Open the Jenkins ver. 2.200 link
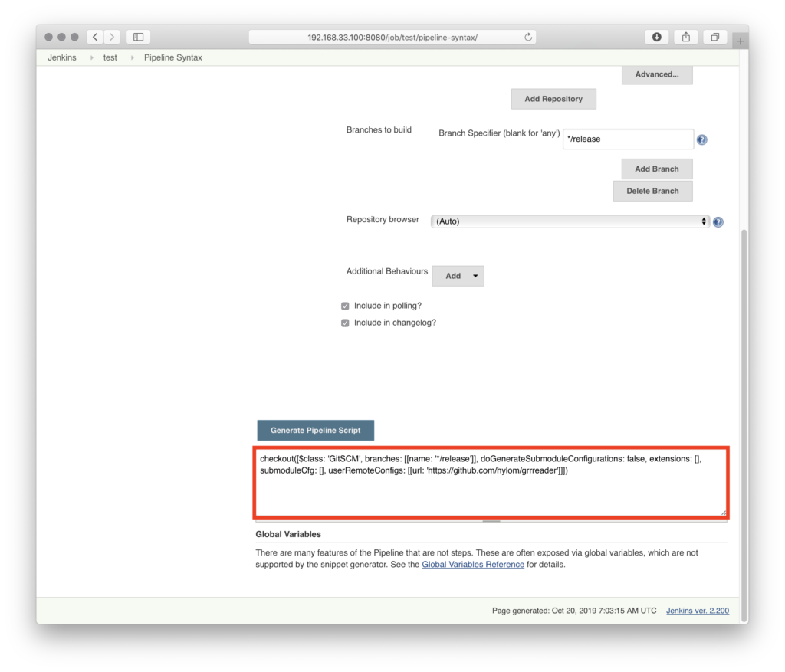 coord(698,611)
